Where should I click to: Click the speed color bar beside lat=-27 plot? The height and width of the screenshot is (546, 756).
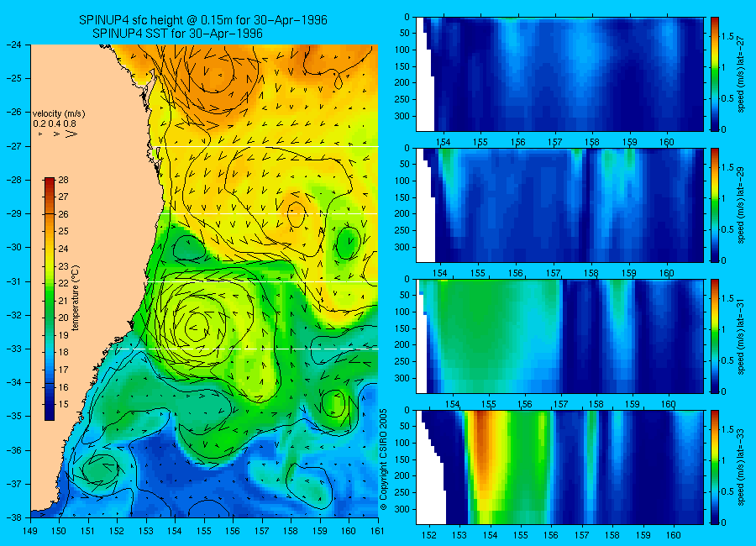tap(715, 74)
